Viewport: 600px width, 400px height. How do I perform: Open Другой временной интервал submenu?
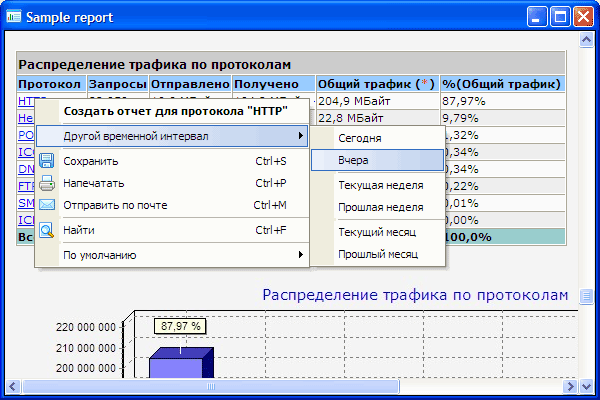click(x=172, y=136)
